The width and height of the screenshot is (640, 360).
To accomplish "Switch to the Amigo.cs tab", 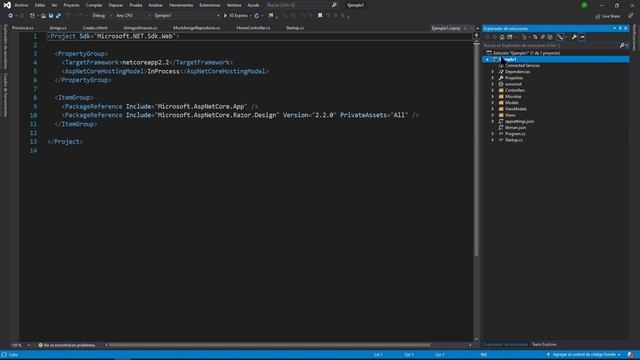I will pos(58,28).
